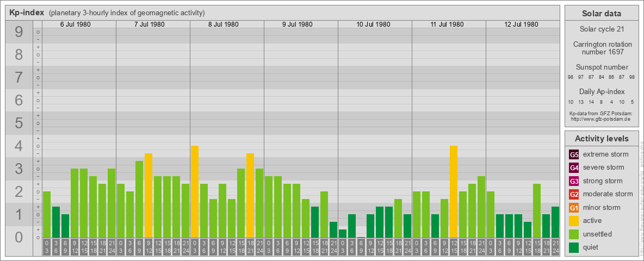This screenshot has width=644, height=261.
Task: Click the Ap-index value 4
Action: tap(611, 102)
